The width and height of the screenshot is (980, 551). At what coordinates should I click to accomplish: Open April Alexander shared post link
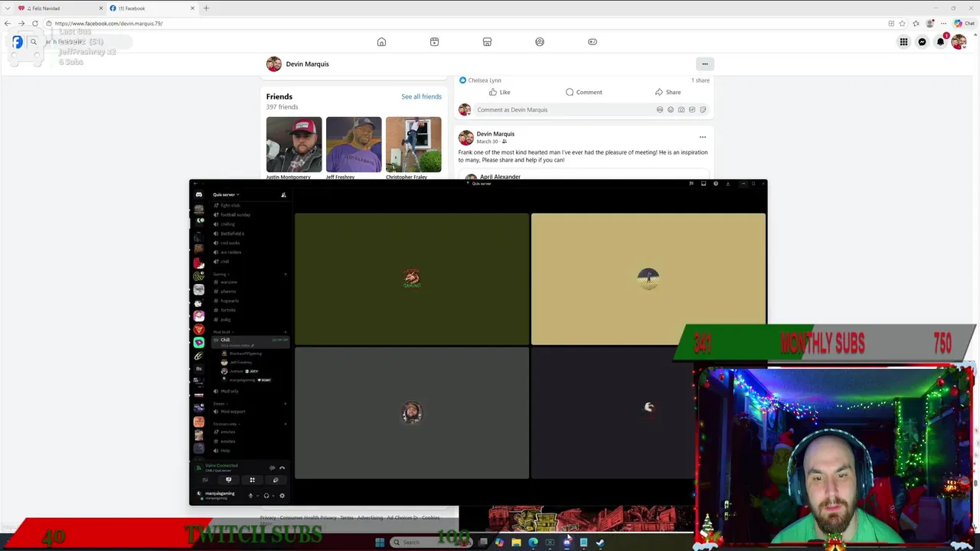coord(500,177)
